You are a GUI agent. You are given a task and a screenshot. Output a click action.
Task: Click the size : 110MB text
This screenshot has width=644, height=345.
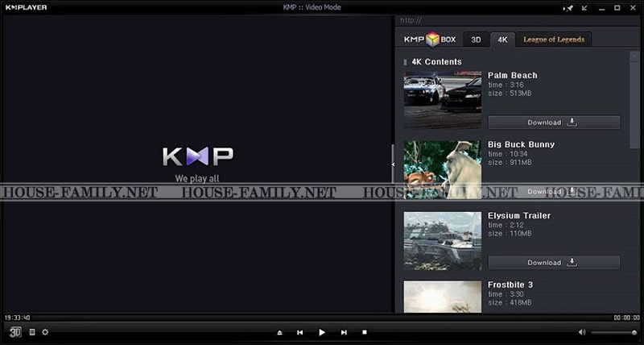click(510, 234)
